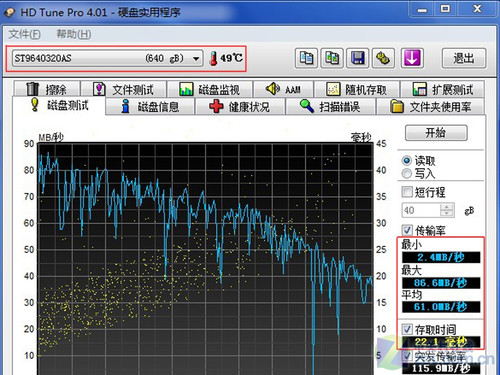The width and height of the screenshot is (500, 375).
Task: Select the 读取 (read) radio button
Action: pyautogui.click(x=407, y=161)
